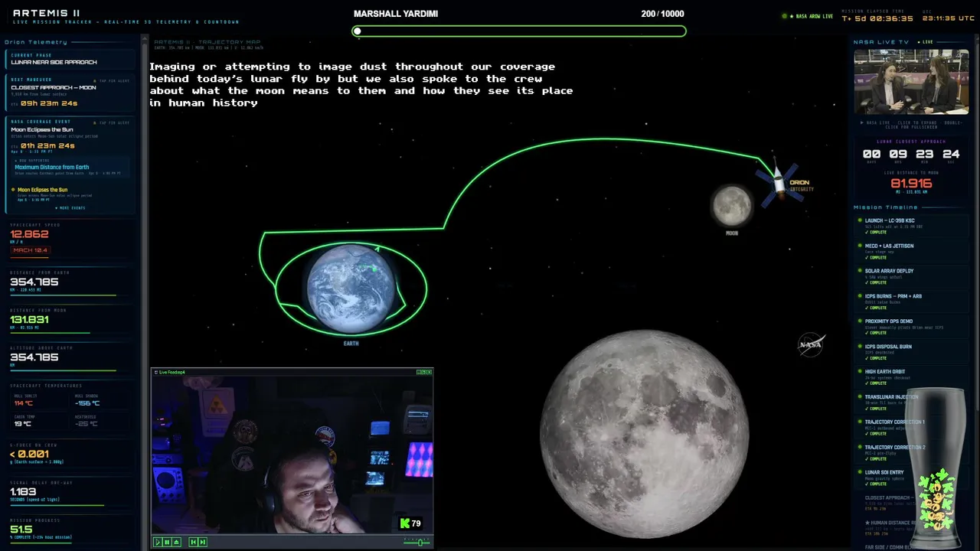Image resolution: width=980 pixels, height=551 pixels.
Task: Expand More Events in coverage panel
Action: tap(70, 207)
